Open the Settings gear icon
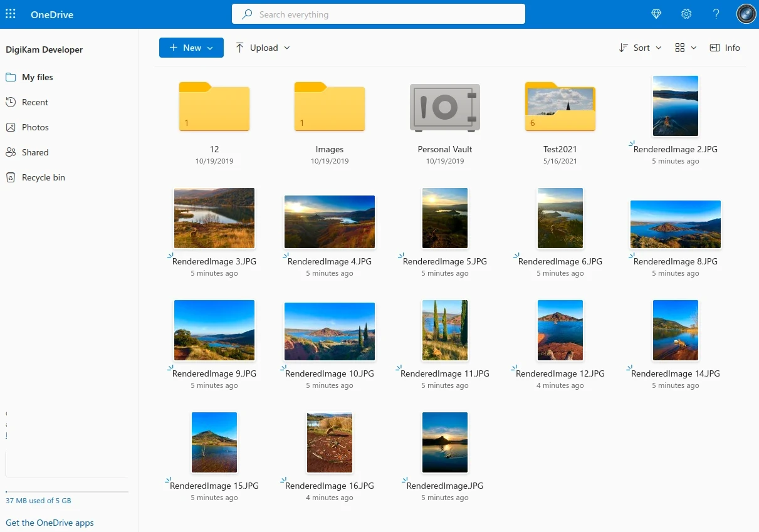759x532 pixels. pyautogui.click(x=686, y=14)
